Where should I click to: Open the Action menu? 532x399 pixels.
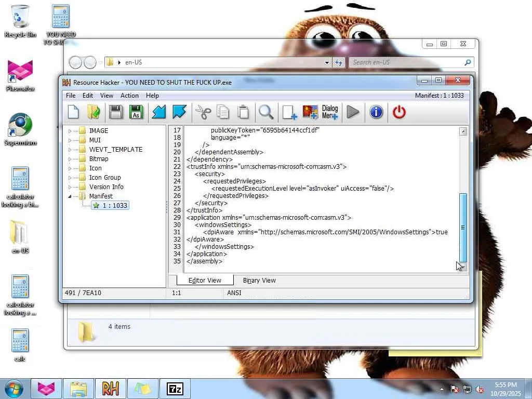[129, 96]
